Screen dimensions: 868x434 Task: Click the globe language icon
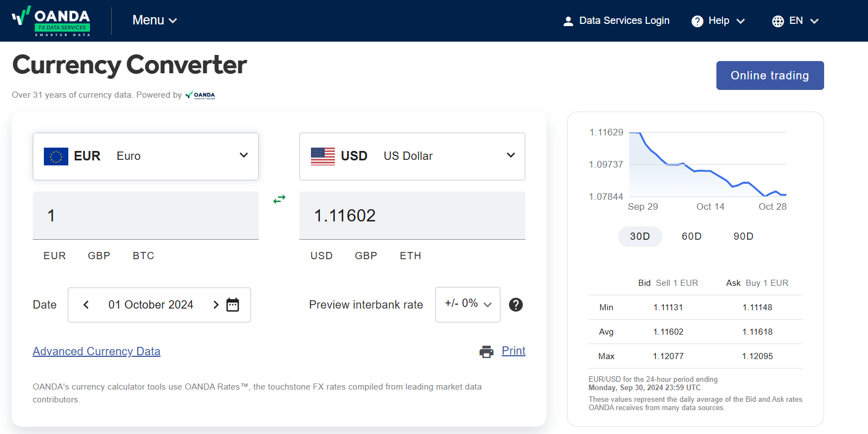[777, 21]
